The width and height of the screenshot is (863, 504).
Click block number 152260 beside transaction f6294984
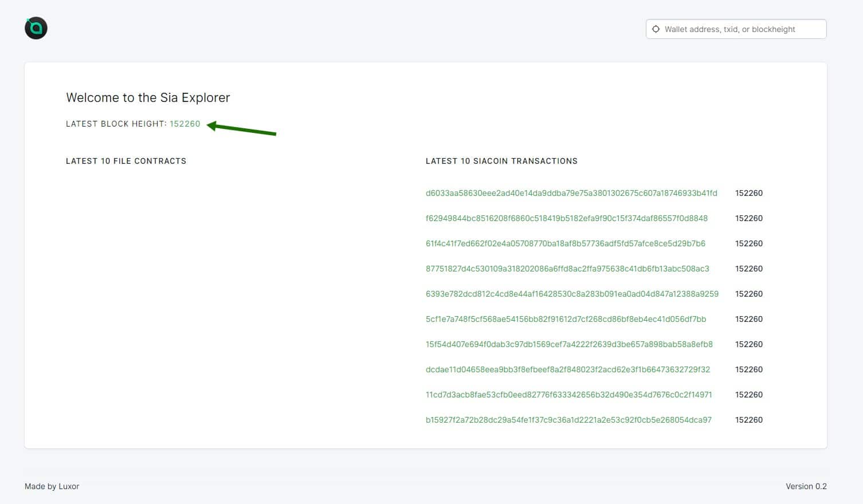tap(749, 218)
